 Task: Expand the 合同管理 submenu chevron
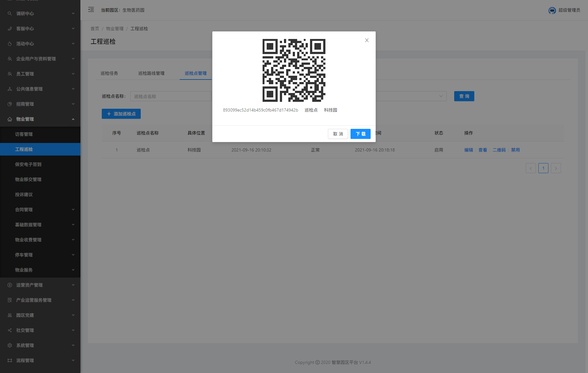click(73, 210)
